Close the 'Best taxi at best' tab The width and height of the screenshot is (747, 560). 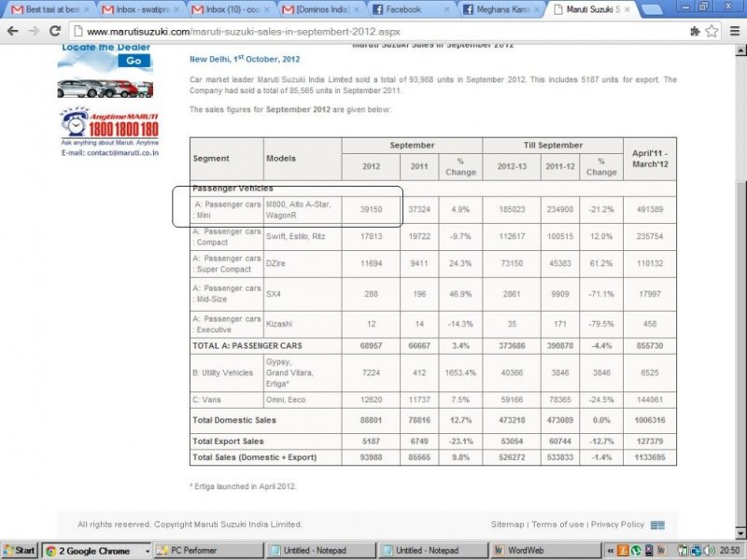pos(87,9)
